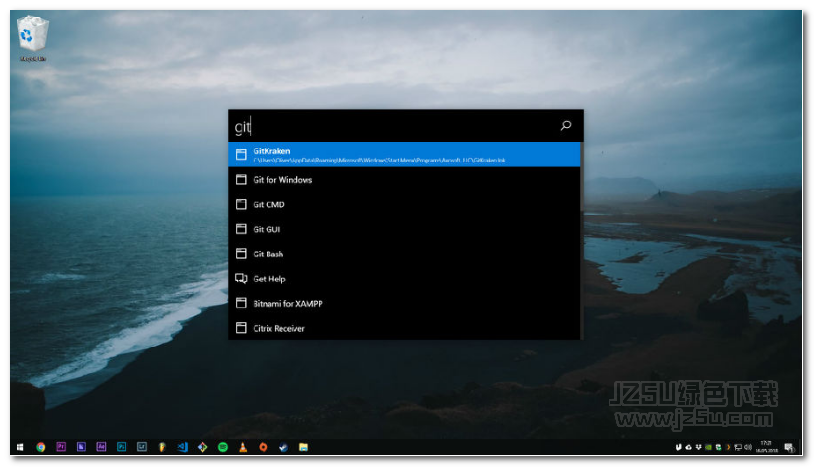Screen dimensions: 814x467
Task: Launch Google Chrome from the taskbar
Action: pos(40,447)
